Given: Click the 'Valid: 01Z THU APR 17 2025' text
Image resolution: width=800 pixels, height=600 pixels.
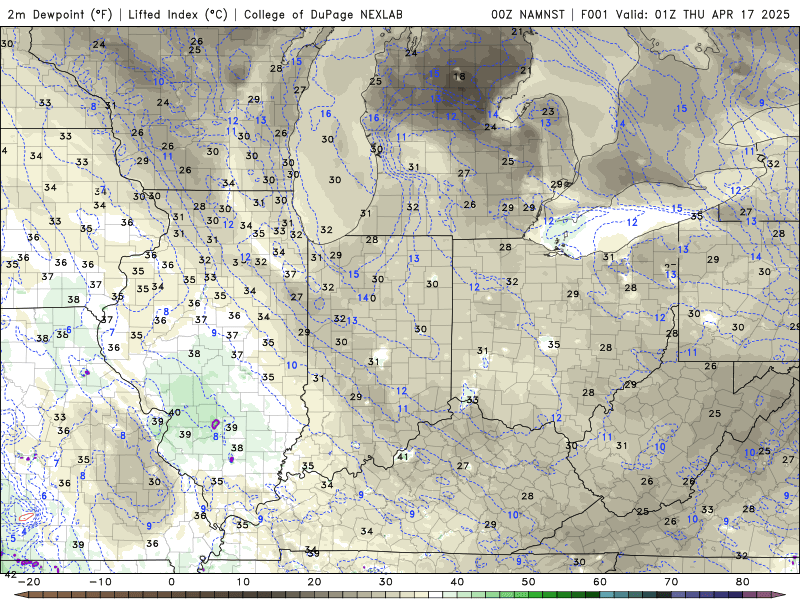Looking at the screenshot, I should [703, 14].
